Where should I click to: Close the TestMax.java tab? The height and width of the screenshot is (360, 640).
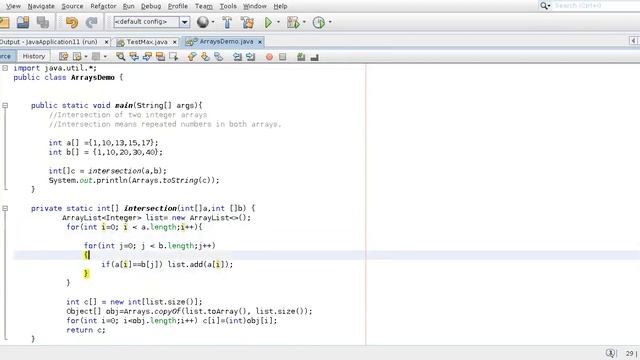pos(175,42)
